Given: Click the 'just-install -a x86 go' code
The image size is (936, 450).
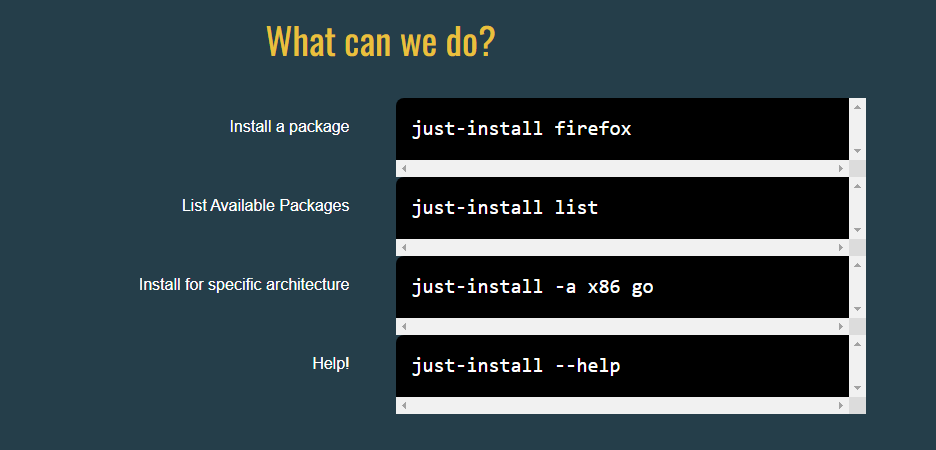Looking at the screenshot, I should coord(532,287).
